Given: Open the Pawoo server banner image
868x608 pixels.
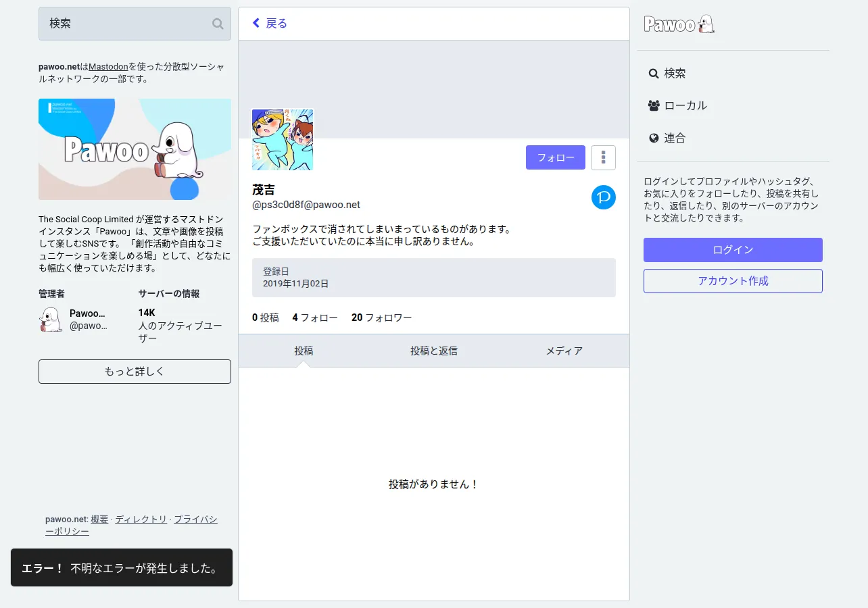Looking at the screenshot, I should tap(135, 149).
